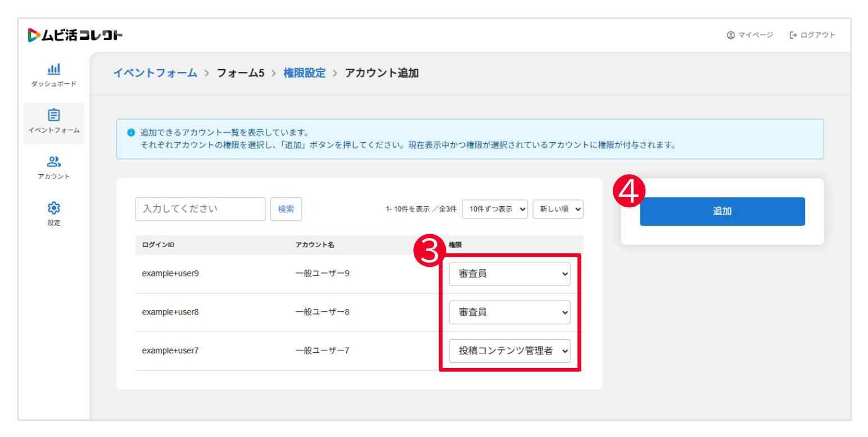Click the 1-10件を表示／全3件 count text
Image resolution: width=868 pixels, height=437 pixels.
coord(421,209)
